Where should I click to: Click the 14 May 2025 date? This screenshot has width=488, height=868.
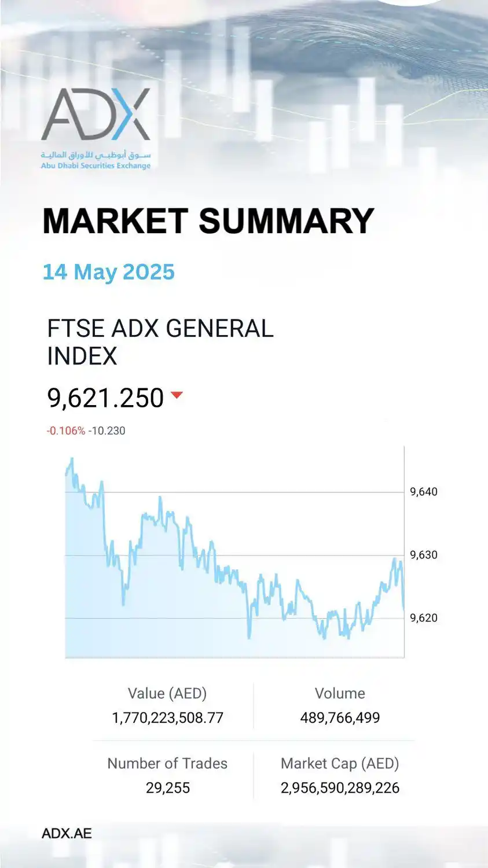point(109,272)
